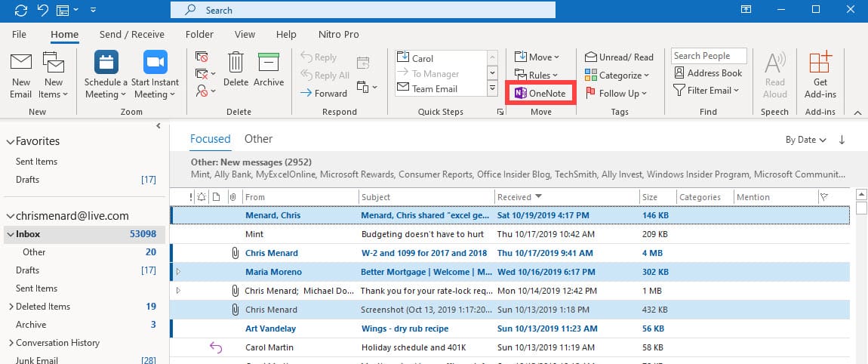Open the Art Vandelay Wings email
The width and height of the screenshot is (868, 364).
click(x=509, y=329)
